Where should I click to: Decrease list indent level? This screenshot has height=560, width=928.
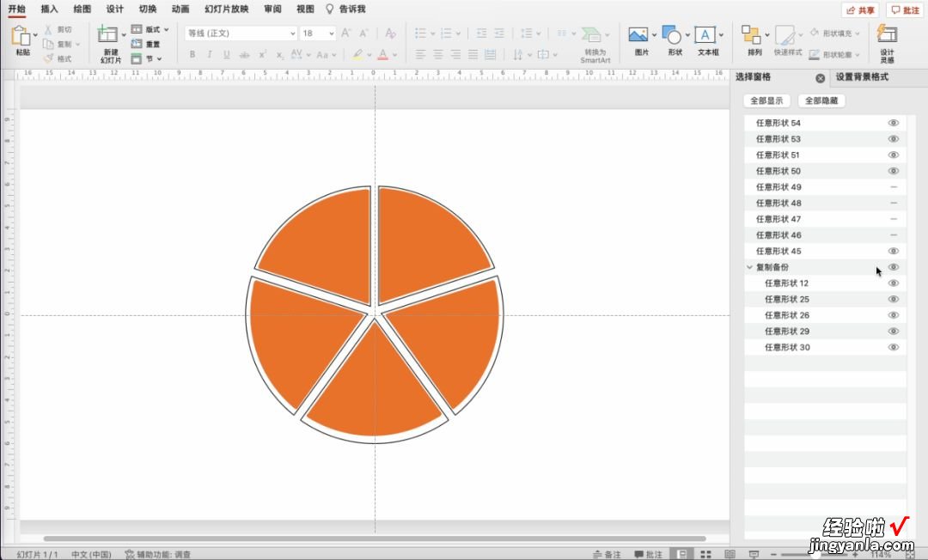(x=482, y=33)
